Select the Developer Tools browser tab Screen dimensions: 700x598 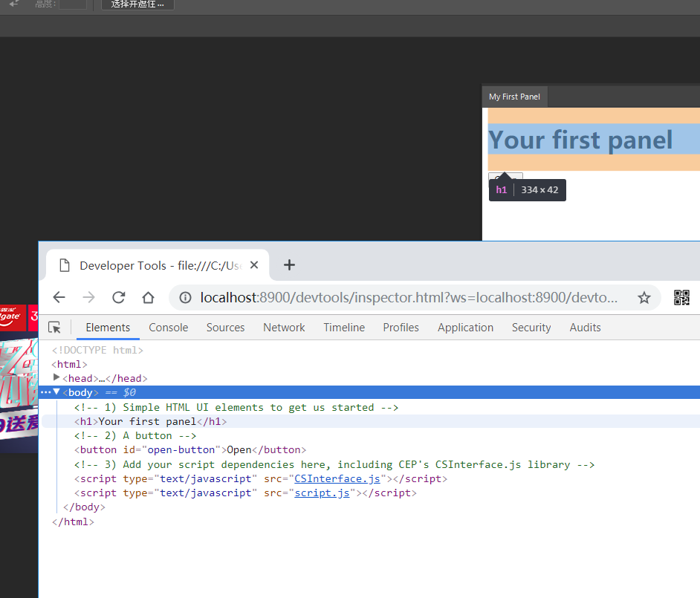pos(158,265)
